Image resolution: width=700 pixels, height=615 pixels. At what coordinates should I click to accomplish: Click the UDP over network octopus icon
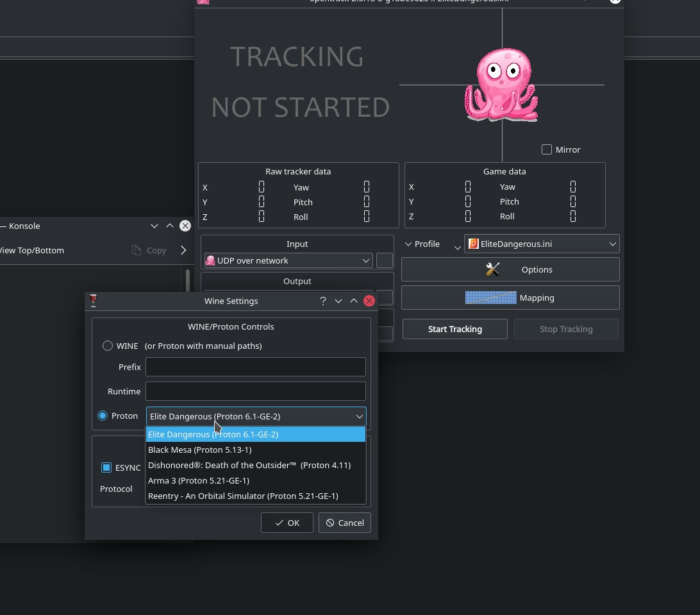210,260
